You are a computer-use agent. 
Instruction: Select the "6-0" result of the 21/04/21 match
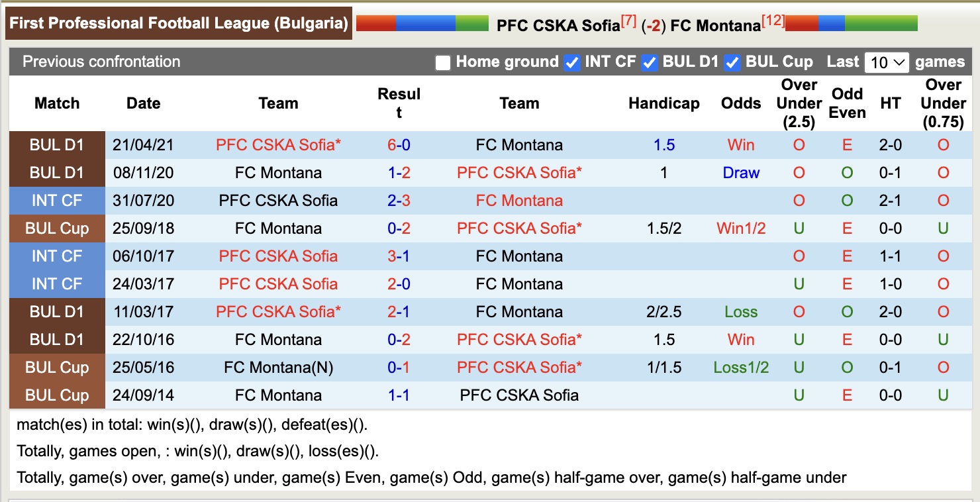(x=399, y=144)
